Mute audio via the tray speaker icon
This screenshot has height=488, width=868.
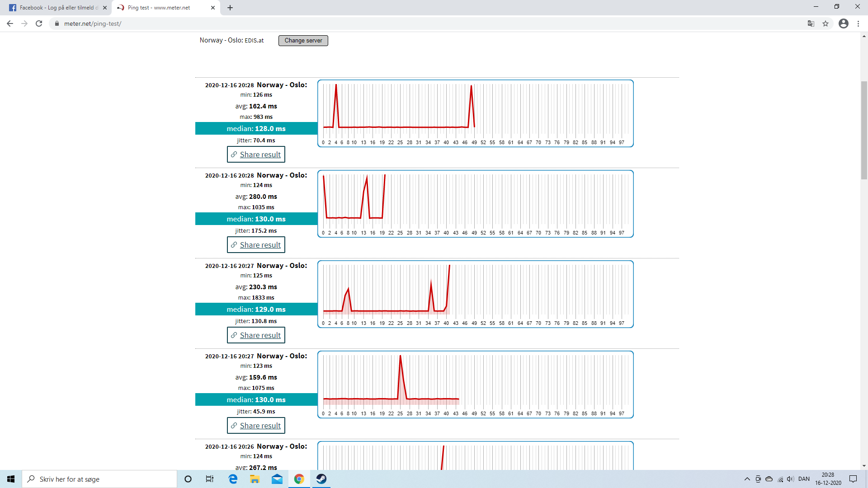[x=790, y=479]
